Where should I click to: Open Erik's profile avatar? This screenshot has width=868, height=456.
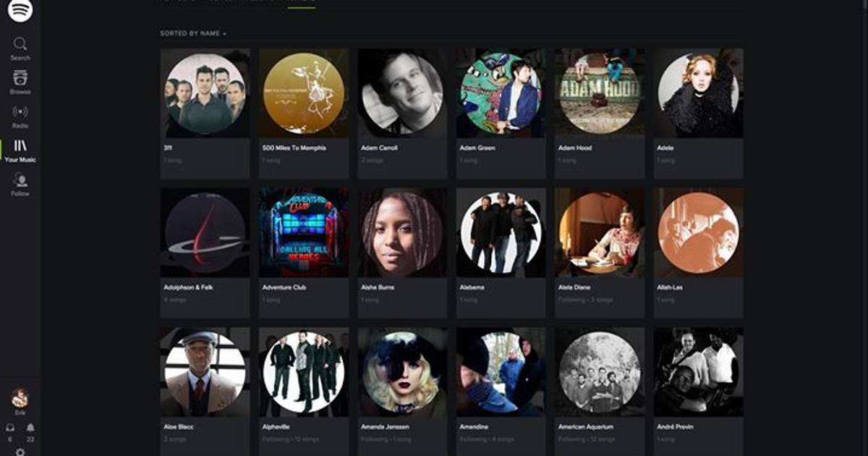pyautogui.click(x=20, y=398)
